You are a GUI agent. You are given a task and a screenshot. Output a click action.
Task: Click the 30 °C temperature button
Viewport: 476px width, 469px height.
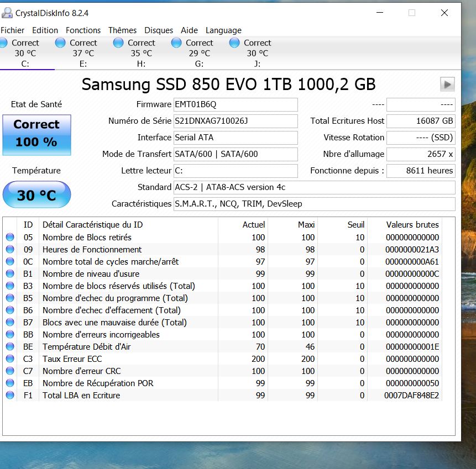click(36, 194)
